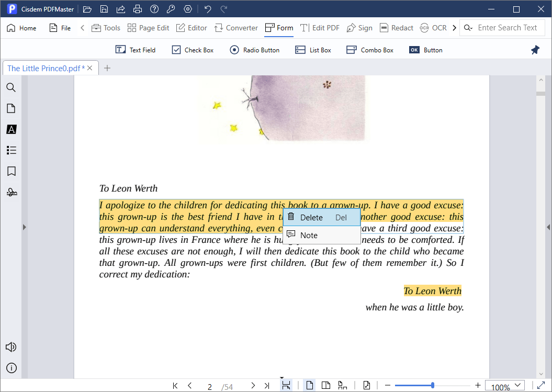552x392 pixels.
Task: Click the vertical scrollbar down arrow
Action: pos(541,374)
